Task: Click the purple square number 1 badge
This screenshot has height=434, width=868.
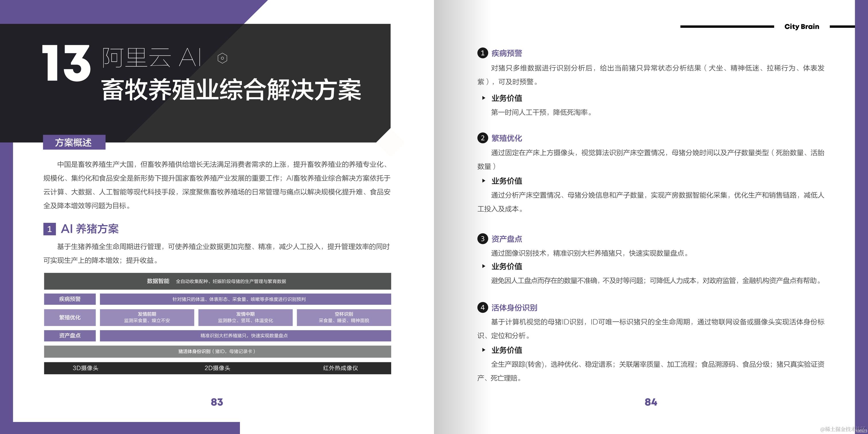Action: (x=50, y=229)
